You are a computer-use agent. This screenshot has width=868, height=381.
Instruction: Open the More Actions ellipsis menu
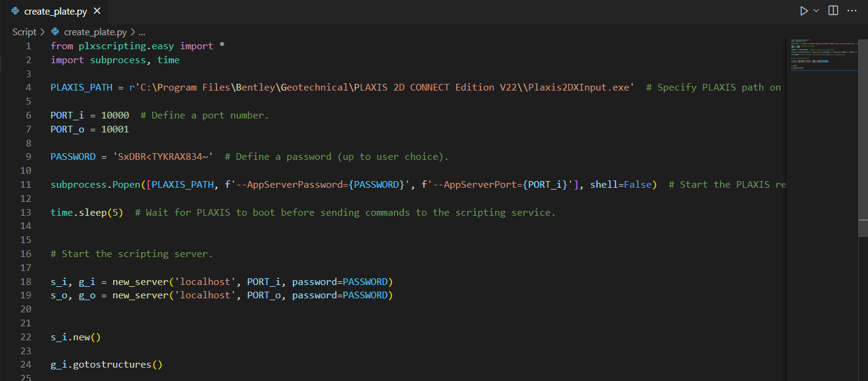[x=852, y=11]
